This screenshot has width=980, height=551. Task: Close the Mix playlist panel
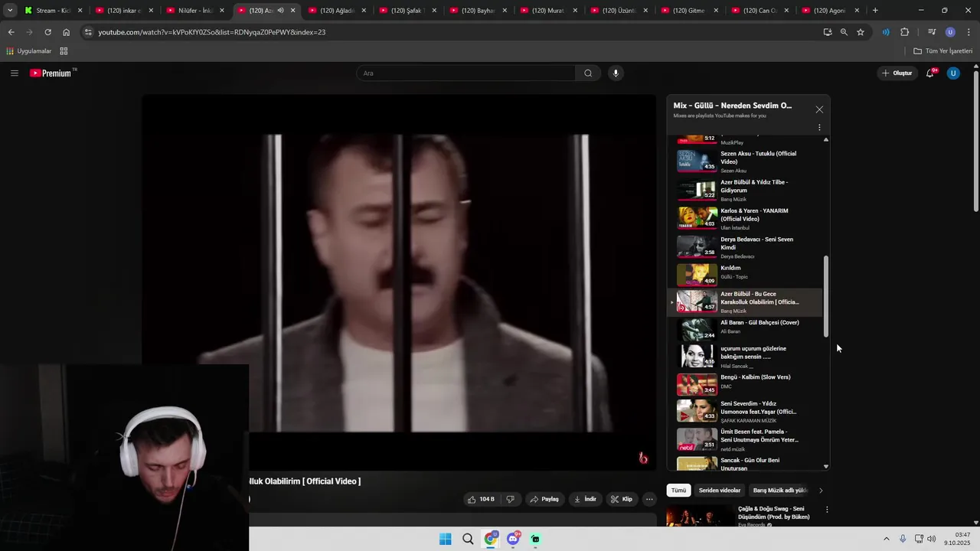[819, 109]
